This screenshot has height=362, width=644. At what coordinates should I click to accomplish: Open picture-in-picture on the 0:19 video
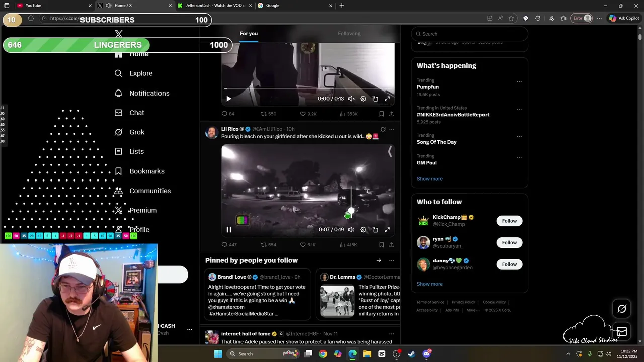pos(375,230)
